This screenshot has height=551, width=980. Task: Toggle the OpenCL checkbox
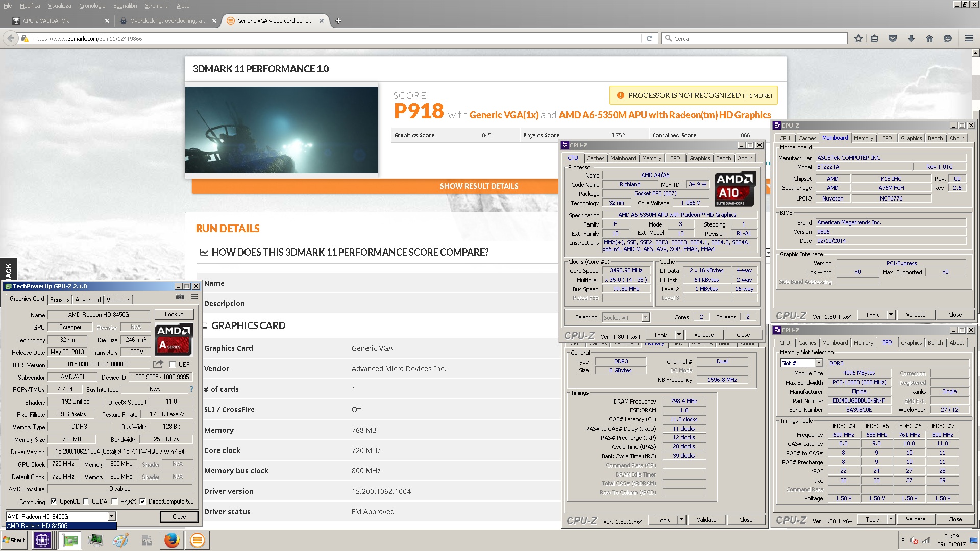point(54,502)
